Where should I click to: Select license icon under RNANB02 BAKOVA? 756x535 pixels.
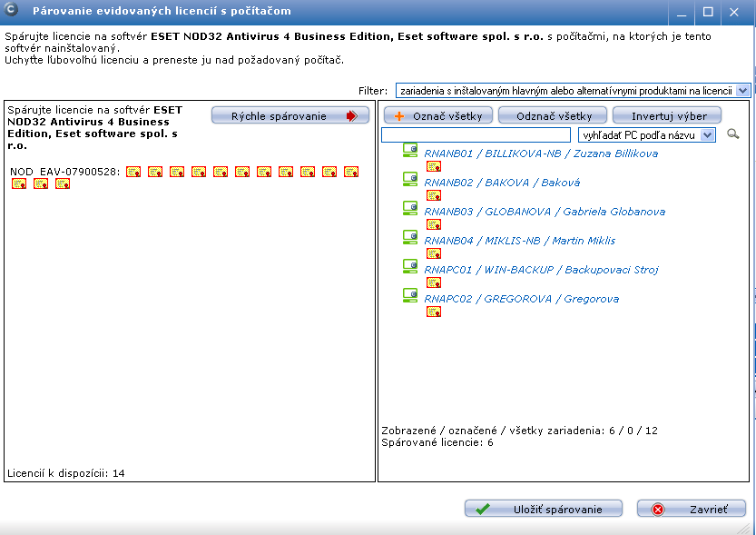click(434, 196)
